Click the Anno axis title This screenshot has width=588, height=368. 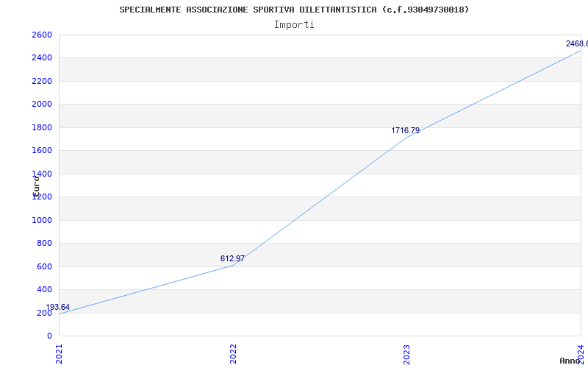pyautogui.click(x=570, y=361)
